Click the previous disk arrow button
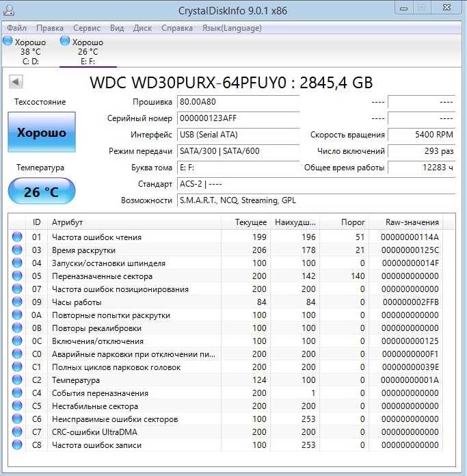Screen dimensions: 467x476 [x=16, y=81]
